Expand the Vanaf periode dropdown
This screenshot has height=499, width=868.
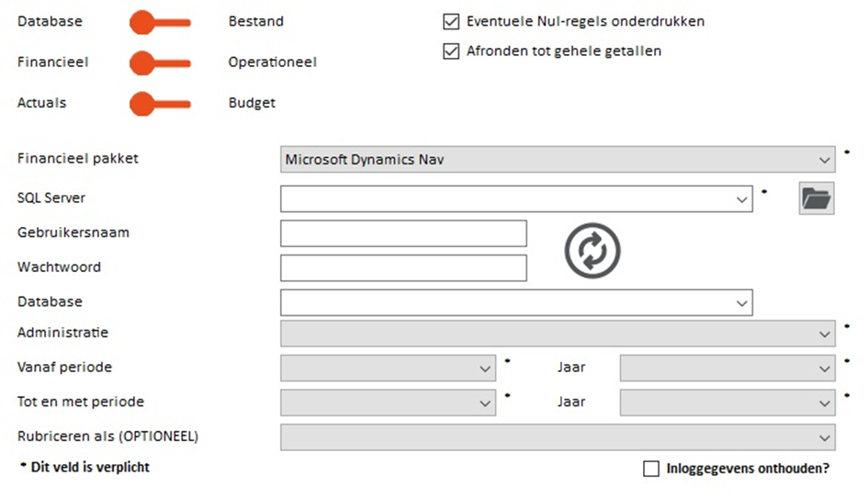point(388,368)
